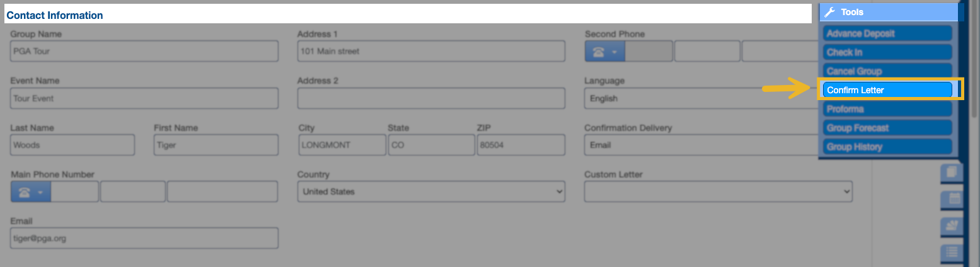Open the Group Forecast tool
Image resolution: width=980 pixels, height=267 pixels.
[887, 128]
